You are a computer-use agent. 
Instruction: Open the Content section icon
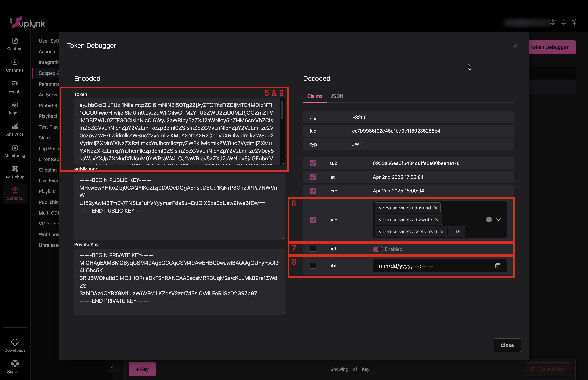(15, 41)
